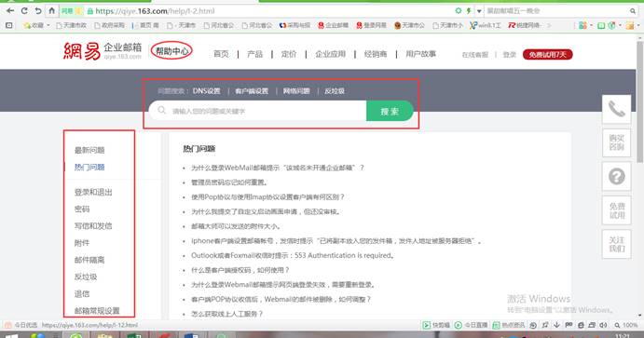
Task: Click the phone contact icon on right panel
Action: tap(616, 109)
